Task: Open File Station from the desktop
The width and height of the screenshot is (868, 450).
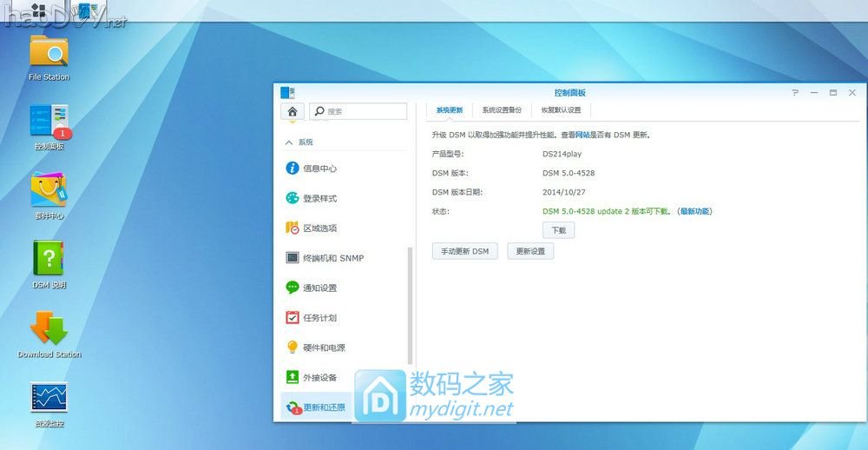Action: pos(49,53)
